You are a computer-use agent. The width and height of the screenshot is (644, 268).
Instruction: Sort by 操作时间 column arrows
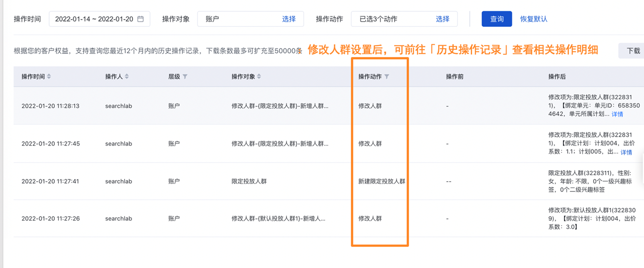49,77
